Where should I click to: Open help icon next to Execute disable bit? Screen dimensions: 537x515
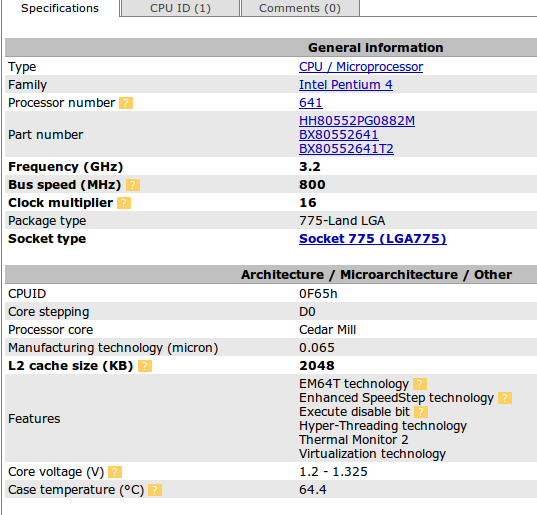(x=421, y=412)
